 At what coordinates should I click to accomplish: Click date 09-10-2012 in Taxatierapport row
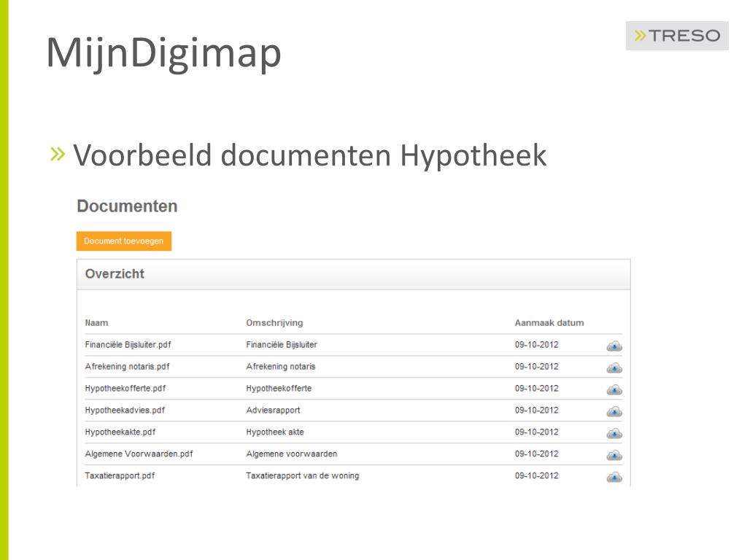tap(536, 475)
